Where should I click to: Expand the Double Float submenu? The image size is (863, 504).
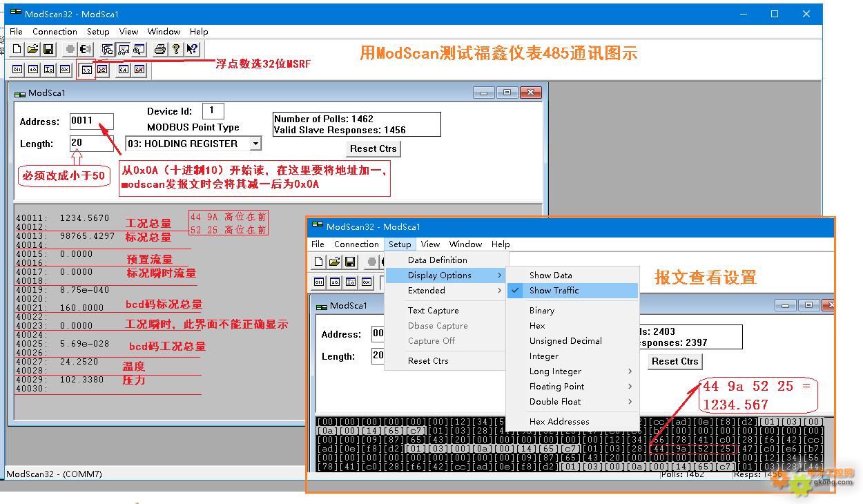coord(572,402)
